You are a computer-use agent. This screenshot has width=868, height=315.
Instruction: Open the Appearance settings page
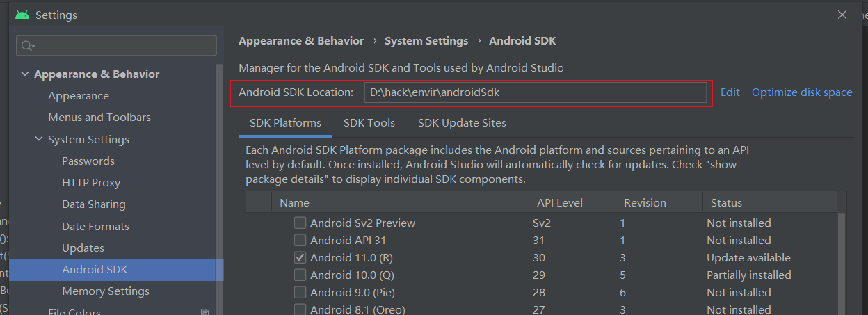pos(79,96)
